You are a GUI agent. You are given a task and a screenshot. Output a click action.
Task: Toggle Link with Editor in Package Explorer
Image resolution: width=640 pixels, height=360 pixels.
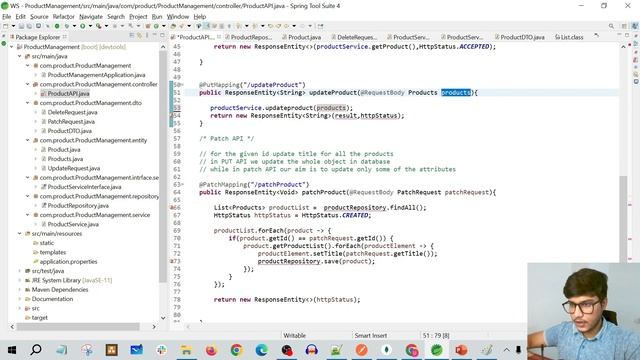[139, 36]
